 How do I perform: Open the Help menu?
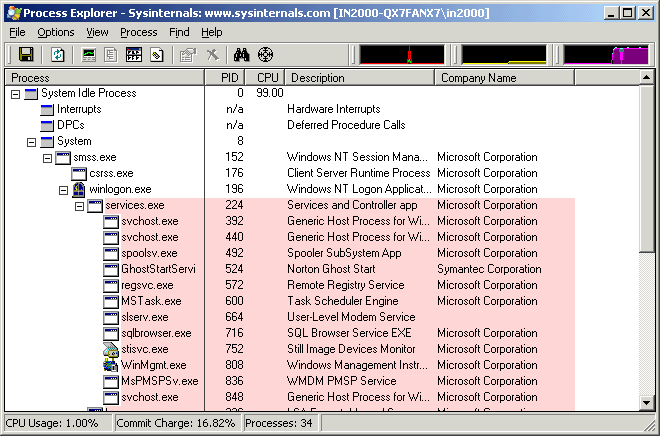tap(211, 32)
